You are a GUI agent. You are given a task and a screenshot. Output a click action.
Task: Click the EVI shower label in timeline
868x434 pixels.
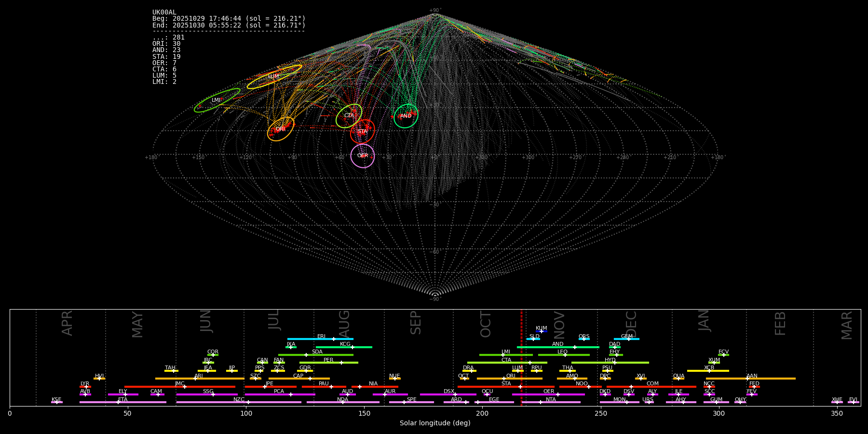click(853, 400)
